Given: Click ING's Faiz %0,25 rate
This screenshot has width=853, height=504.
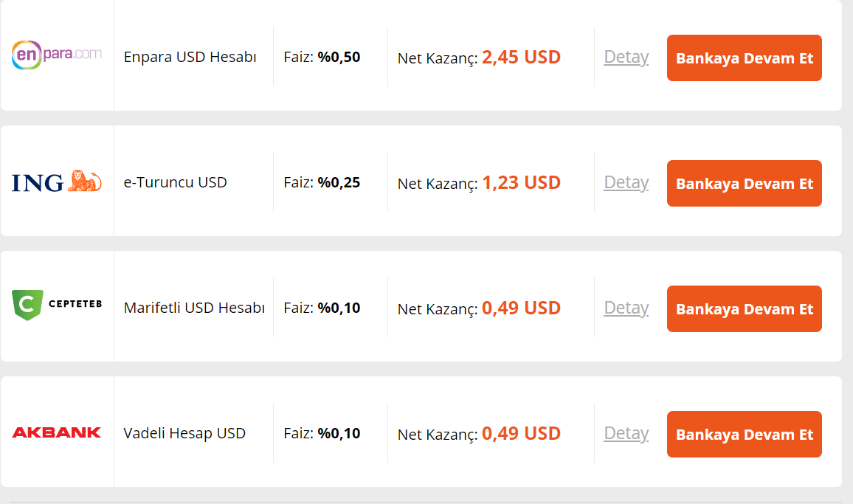Looking at the screenshot, I should point(322,182).
